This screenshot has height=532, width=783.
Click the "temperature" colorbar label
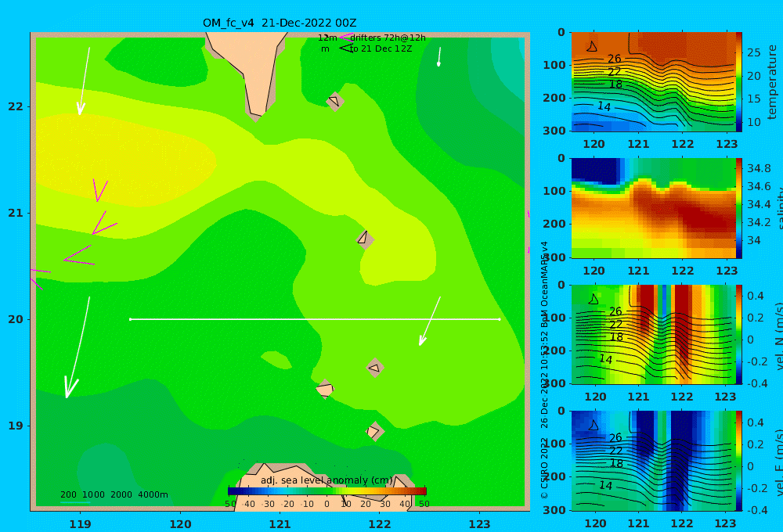click(x=772, y=82)
